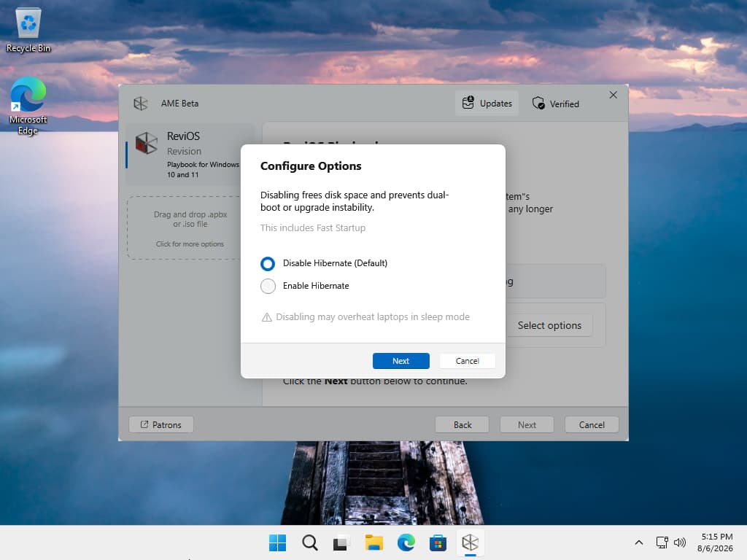Open Task View from the taskbar
Viewport: 747px width, 560px height.
[x=341, y=542]
